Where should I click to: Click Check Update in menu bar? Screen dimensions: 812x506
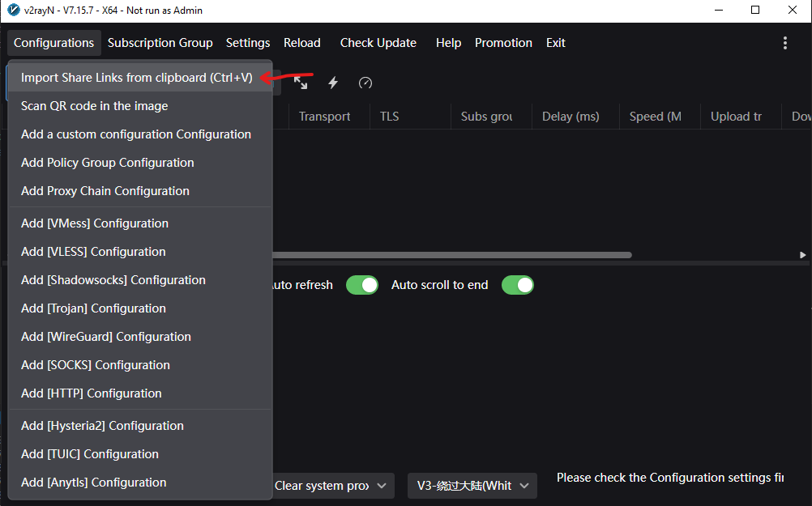378,43
